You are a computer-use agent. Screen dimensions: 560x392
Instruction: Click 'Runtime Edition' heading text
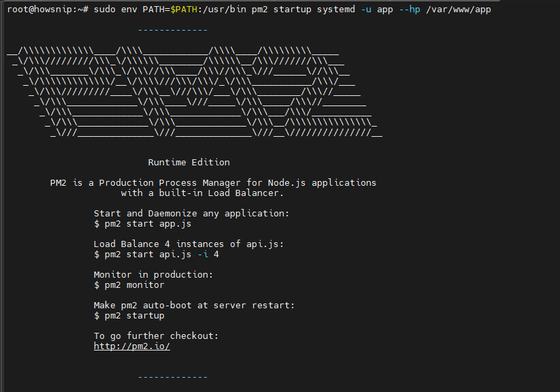coord(189,162)
